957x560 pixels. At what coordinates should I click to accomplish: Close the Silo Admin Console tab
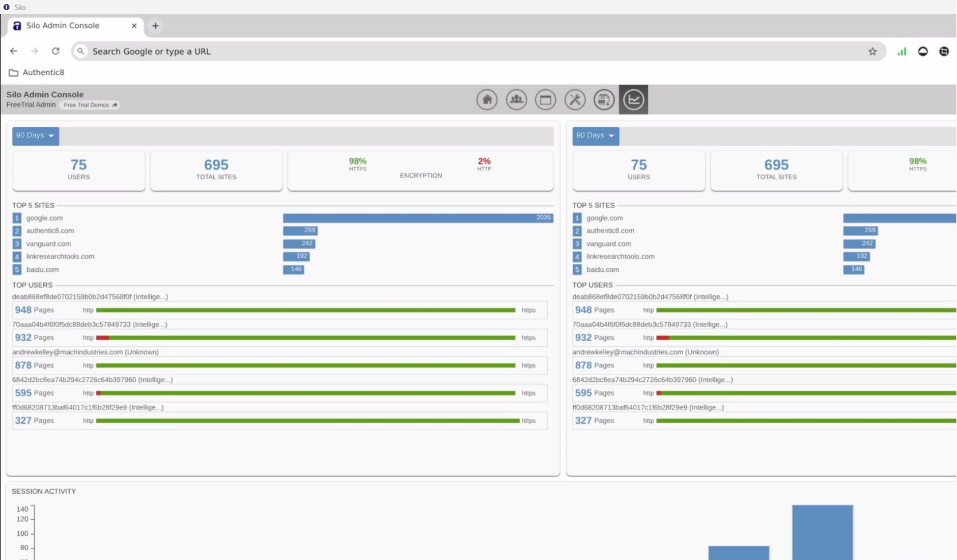134,25
